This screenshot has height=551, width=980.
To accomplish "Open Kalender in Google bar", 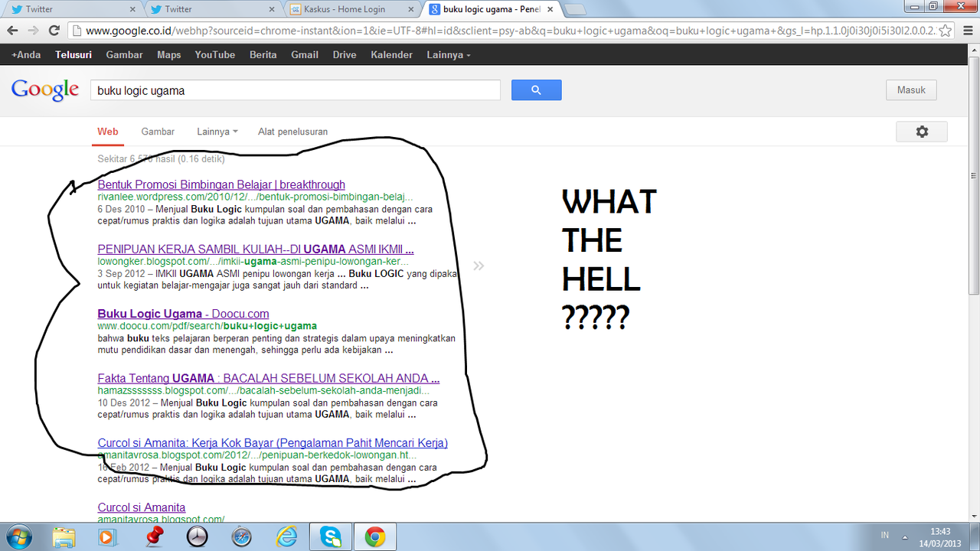I will pyautogui.click(x=391, y=55).
